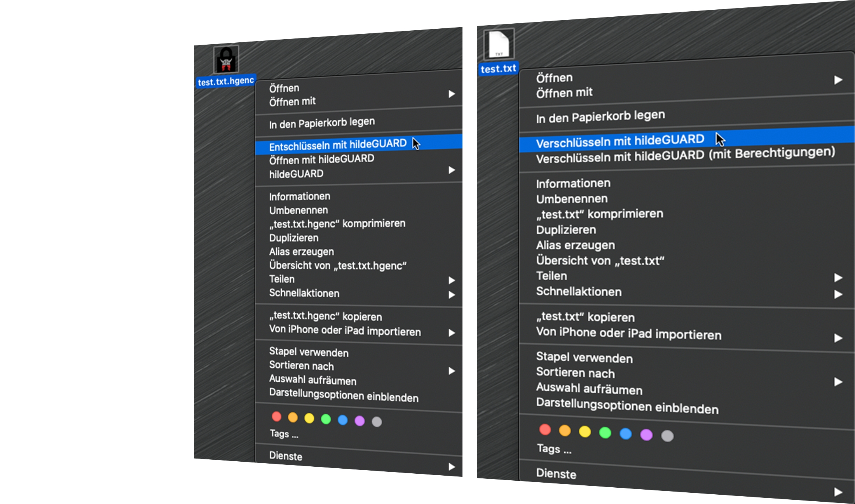Apply the gray tag in left menu
Screen dimensions: 855x504
click(377, 422)
